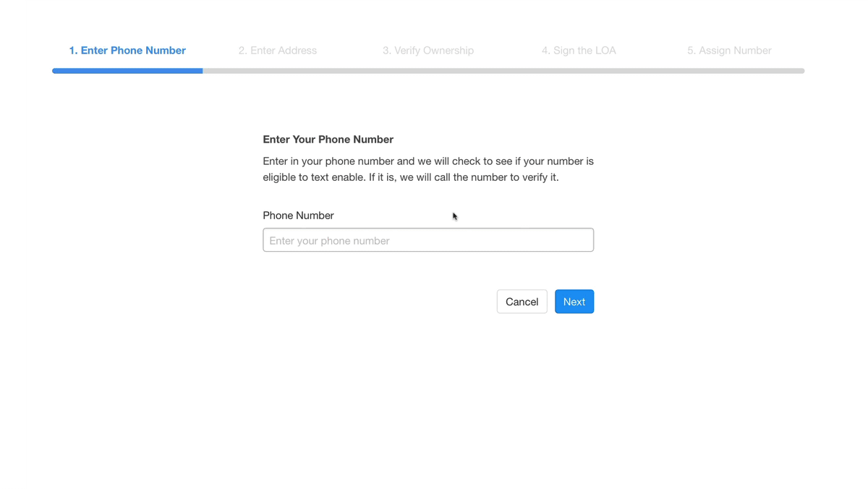Click the phone number instructions paragraph
Screen dimensions: 868x489
point(428,169)
